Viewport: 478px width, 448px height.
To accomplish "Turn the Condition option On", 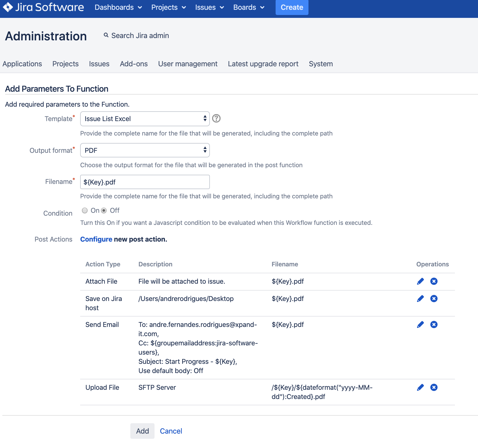I will [85, 210].
